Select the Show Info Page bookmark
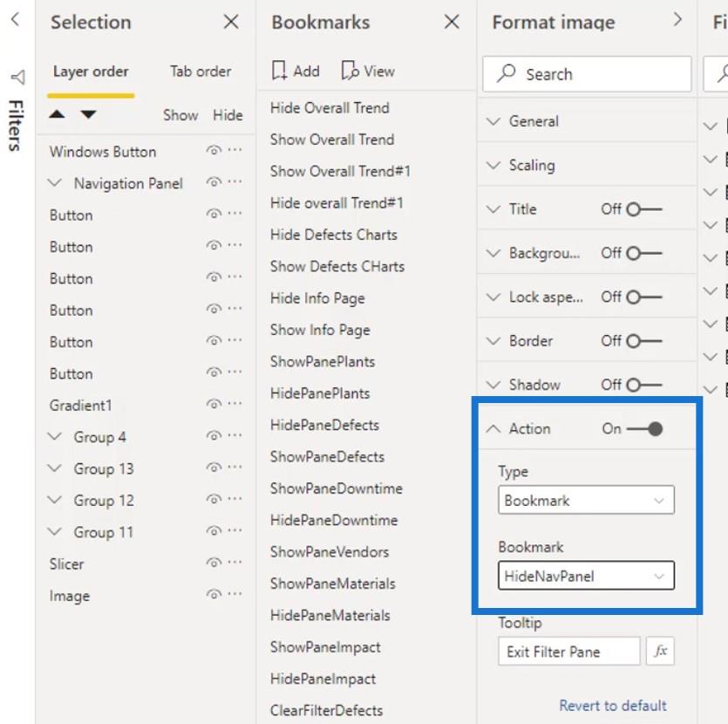The width and height of the screenshot is (728, 724). coord(320,331)
